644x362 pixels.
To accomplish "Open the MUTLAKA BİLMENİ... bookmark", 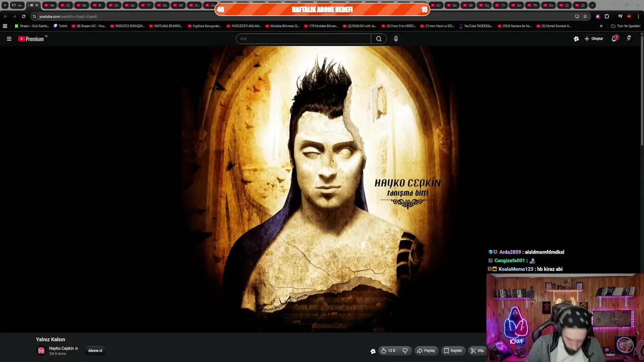I will pyautogui.click(x=166, y=26).
